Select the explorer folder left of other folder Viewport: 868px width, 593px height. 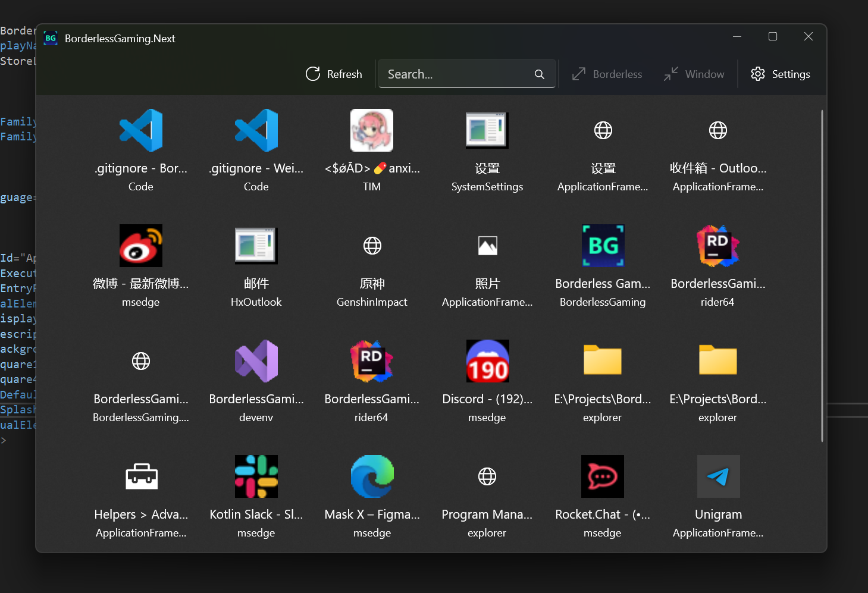coord(603,361)
